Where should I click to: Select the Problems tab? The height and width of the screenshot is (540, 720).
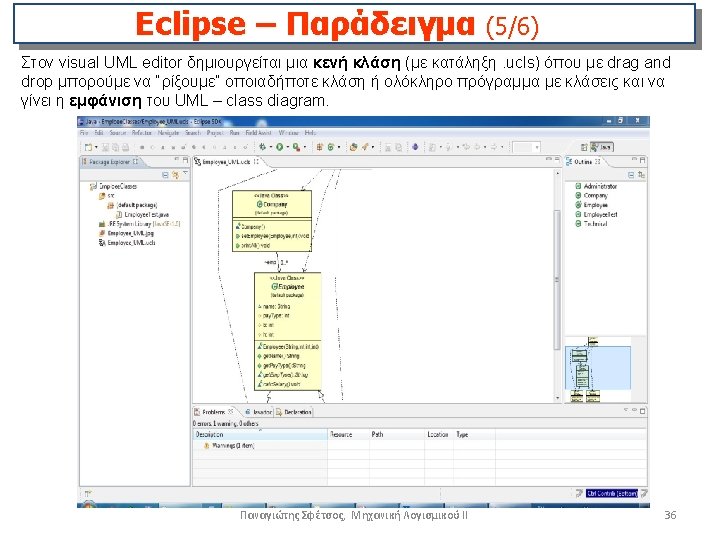tap(214, 412)
